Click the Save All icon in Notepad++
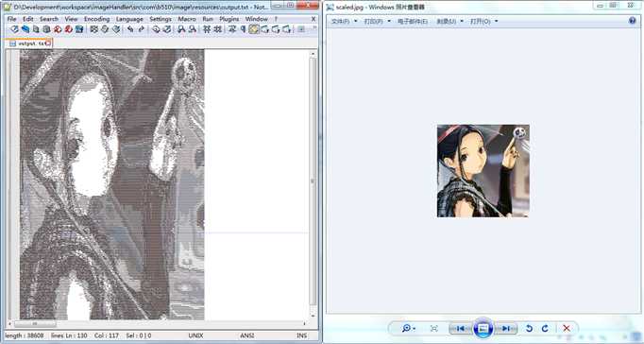 (47, 28)
